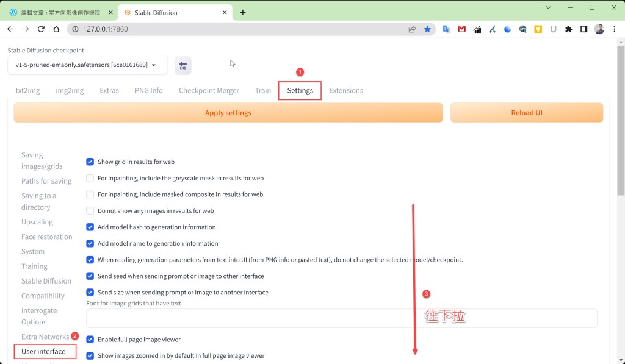Open the Chrome tab search chevron

(548, 8)
